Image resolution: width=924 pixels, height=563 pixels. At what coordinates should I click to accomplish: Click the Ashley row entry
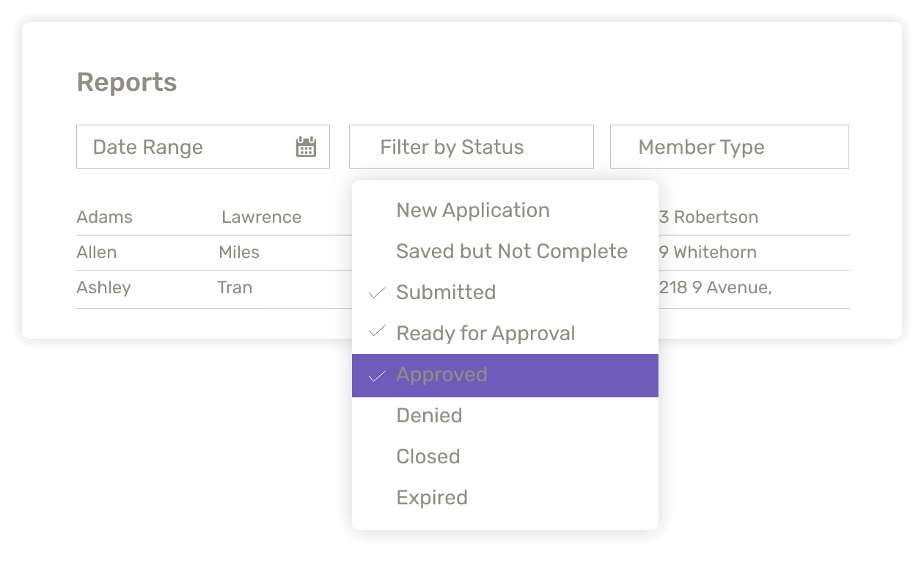point(103,287)
